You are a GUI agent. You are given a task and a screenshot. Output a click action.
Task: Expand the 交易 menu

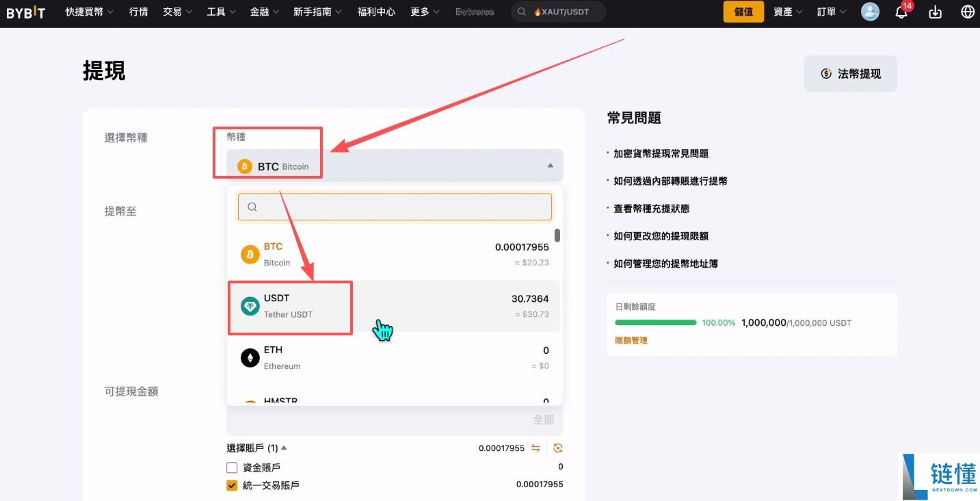(178, 12)
